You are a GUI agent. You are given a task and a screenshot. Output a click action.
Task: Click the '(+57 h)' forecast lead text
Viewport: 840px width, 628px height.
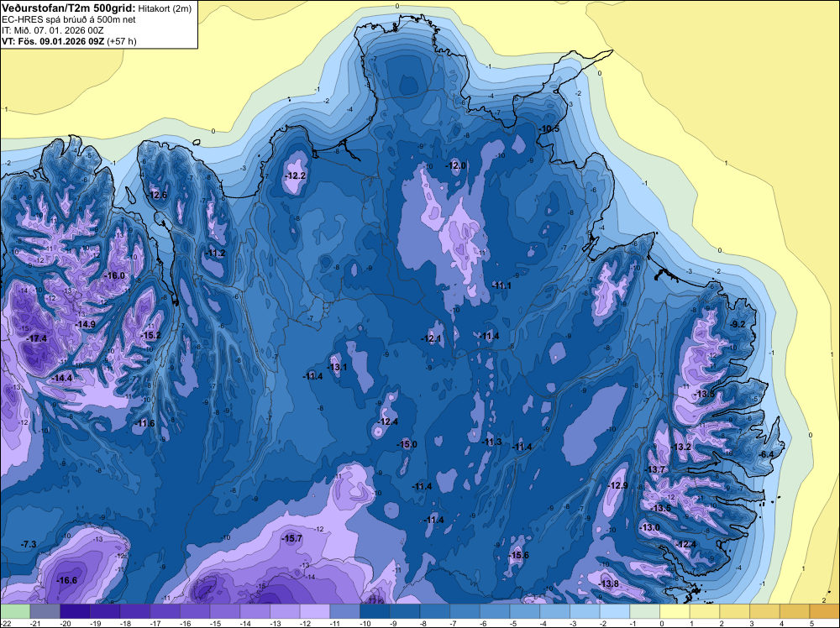[x=122, y=41]
